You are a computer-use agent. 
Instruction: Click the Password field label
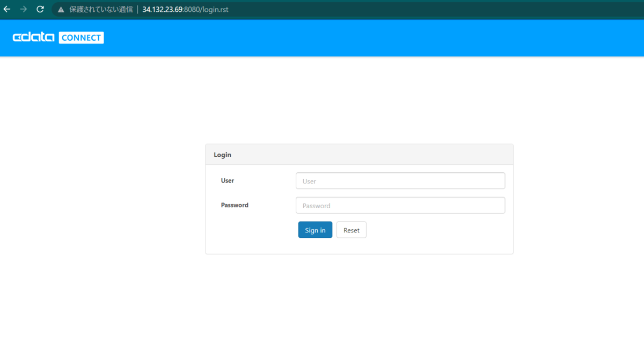click(x=235, y=205)
